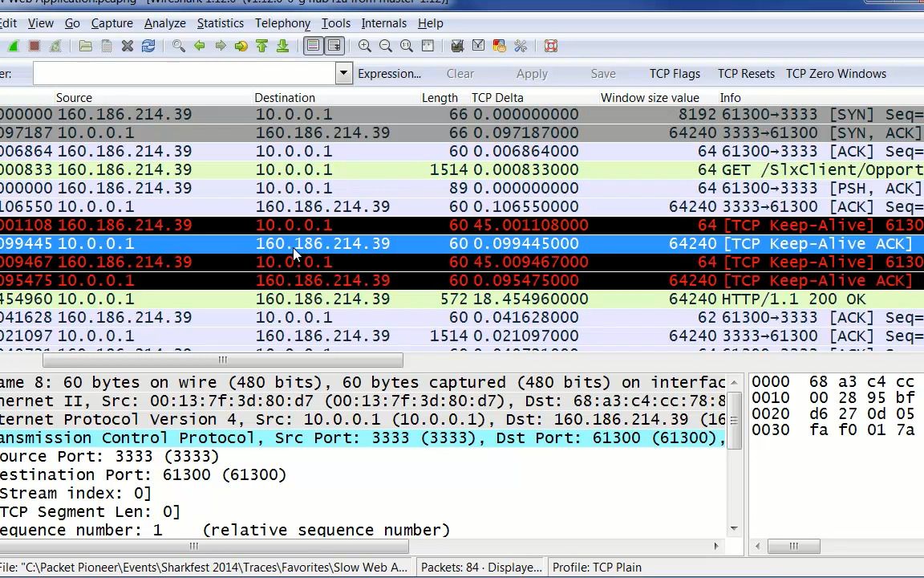Toggle the colorize packet list button

click(x=313, y=46)
